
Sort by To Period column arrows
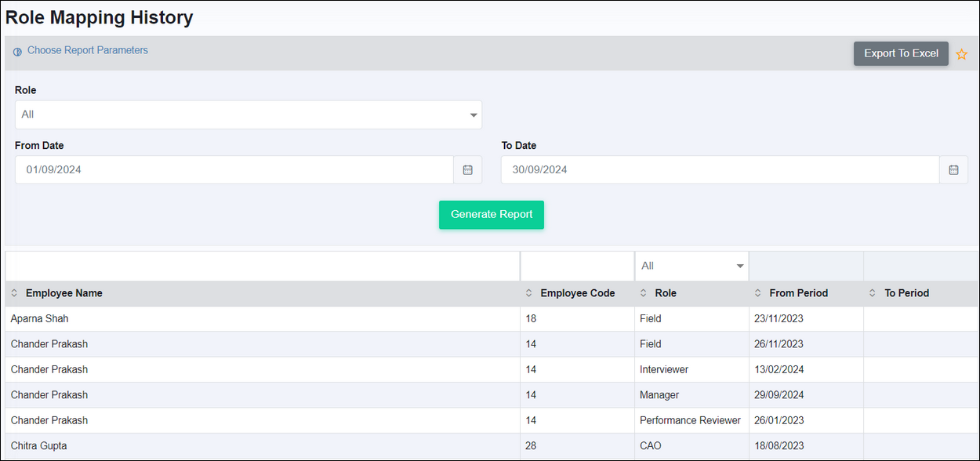click(x=873, y=293)
